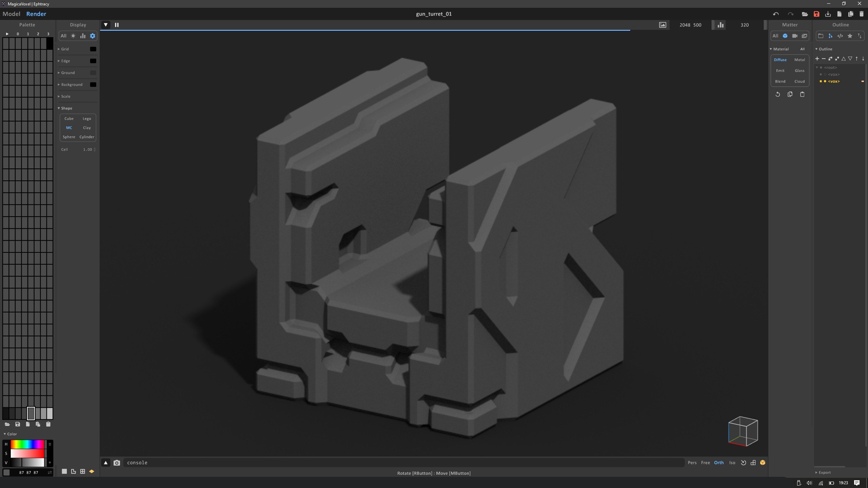The height and width of the screenshot is (488, 868).
Task: Select the camera icon in Matter panel
Action: click(x=795, y=36)
